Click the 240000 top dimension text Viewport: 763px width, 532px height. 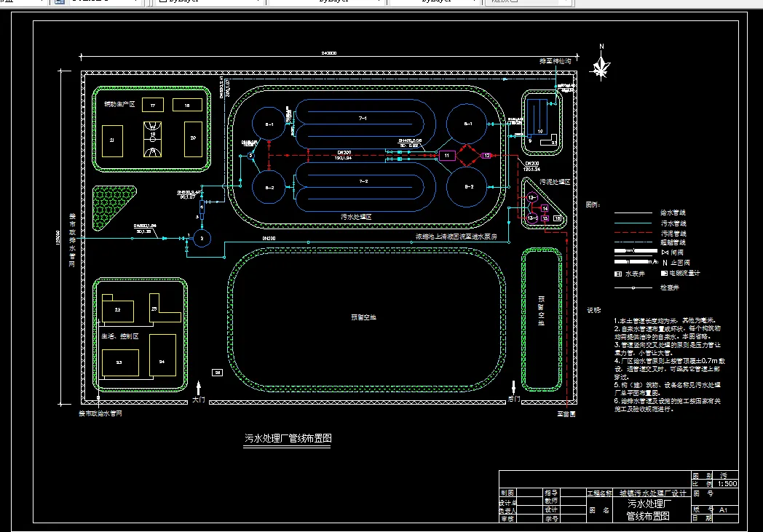pyautogui.click(x=329, y=53)
